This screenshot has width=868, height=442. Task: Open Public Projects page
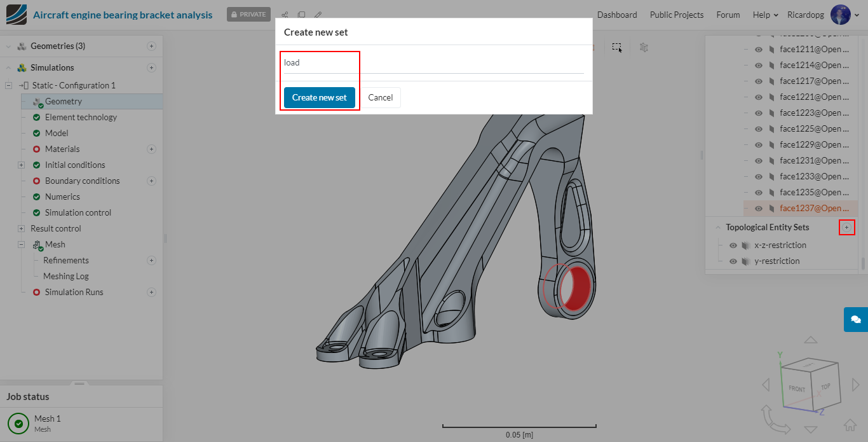point(677,15)
